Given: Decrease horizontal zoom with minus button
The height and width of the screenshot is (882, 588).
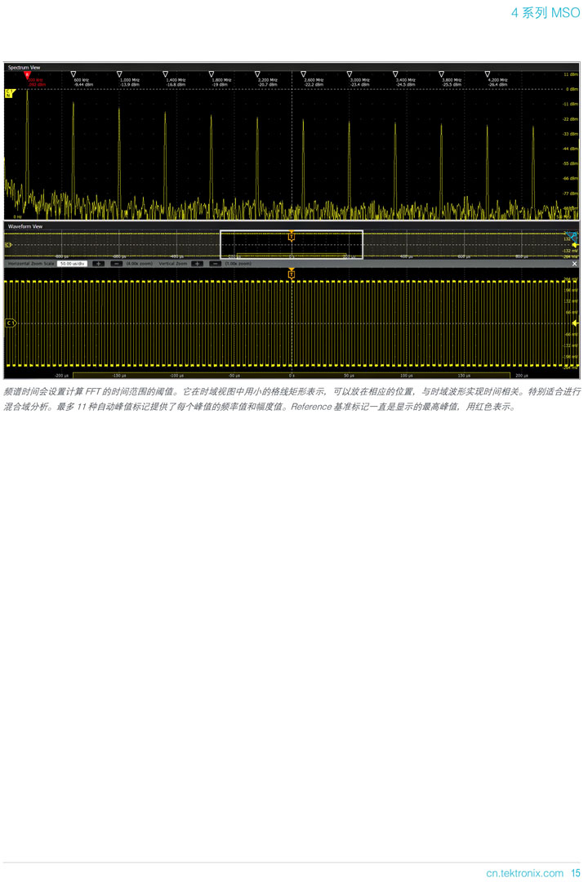Looking at the screenshot, I should tap(117, 263).
